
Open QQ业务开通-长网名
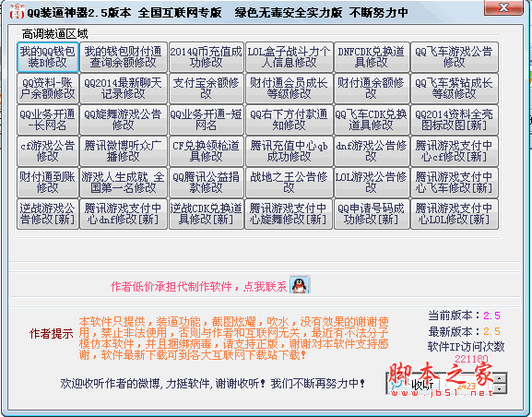click(48, 120)
